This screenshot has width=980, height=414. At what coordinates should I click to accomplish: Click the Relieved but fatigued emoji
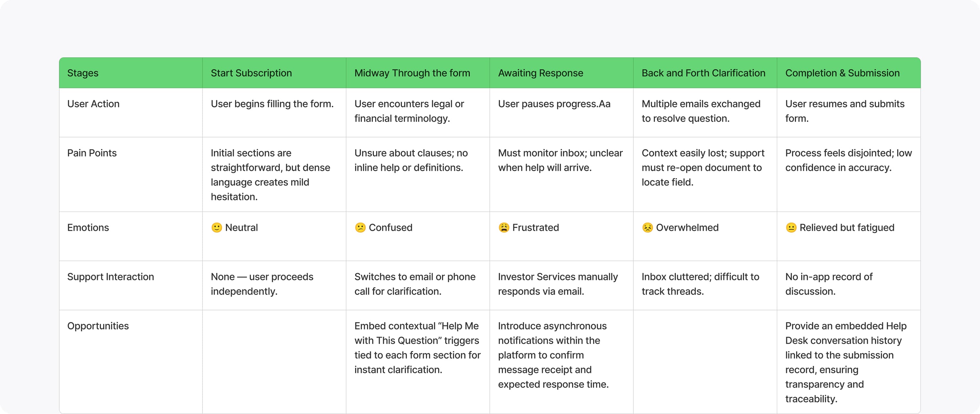point(791,227)
